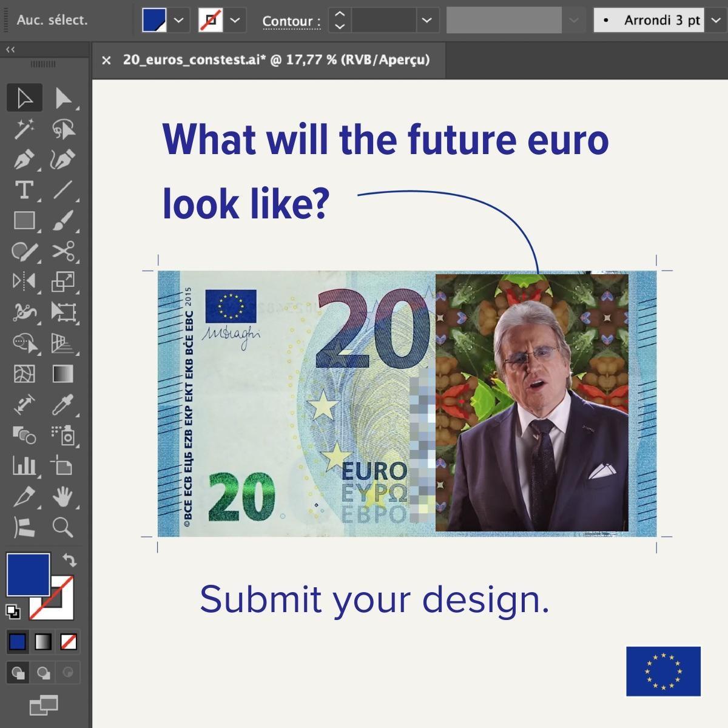Select the Pen tool
This screenshot has height=728, width=728.
(25, 160)
